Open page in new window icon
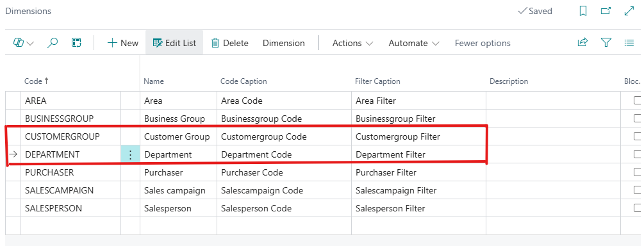The width and height of the screenshot is (644, 246). pos(606,11)
